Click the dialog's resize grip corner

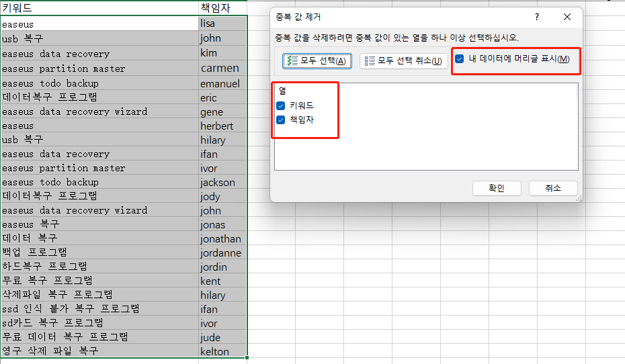pyautogui.click(x=579, y=198)
